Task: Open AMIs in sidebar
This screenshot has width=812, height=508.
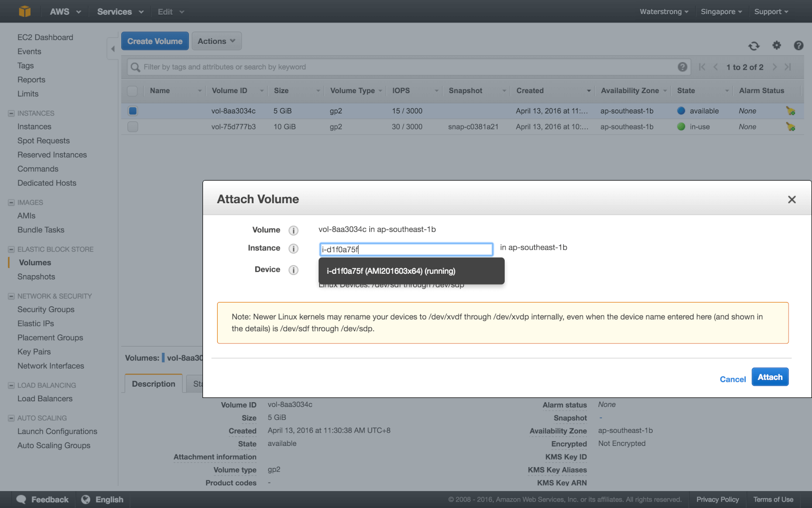Action: [x=26, y=215]
